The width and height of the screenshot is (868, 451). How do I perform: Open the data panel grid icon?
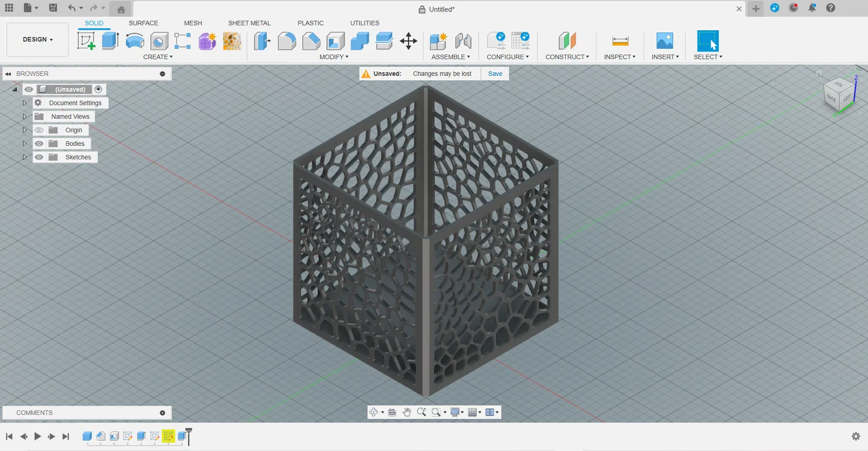9,8
